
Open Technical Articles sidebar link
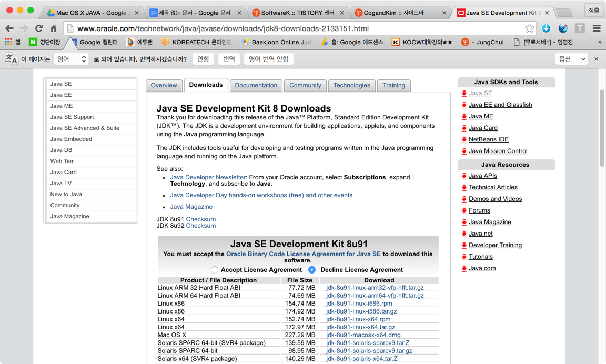(493, 187)
